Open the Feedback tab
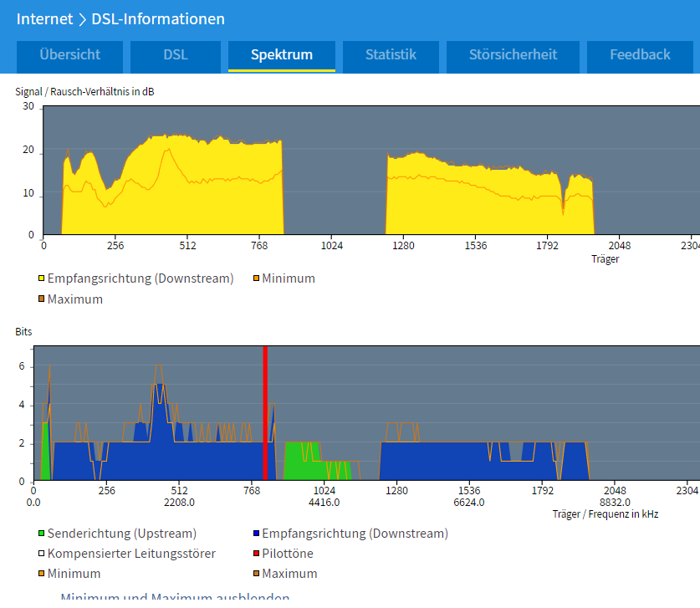Screen dimensions: 700x608 pos(640,55)
